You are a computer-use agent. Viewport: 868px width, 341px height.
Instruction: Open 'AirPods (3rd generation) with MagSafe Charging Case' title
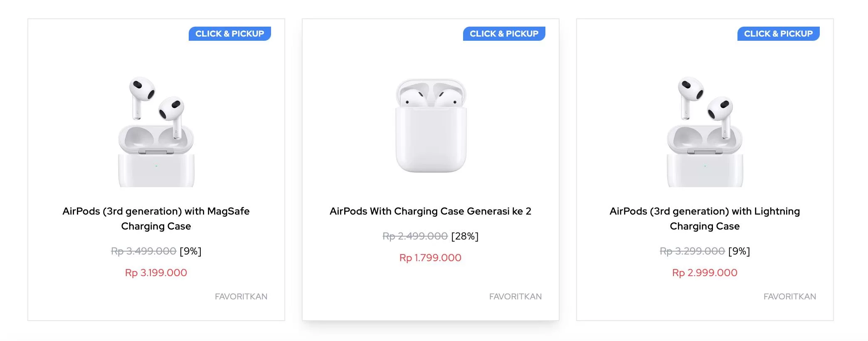pos(156,219)
